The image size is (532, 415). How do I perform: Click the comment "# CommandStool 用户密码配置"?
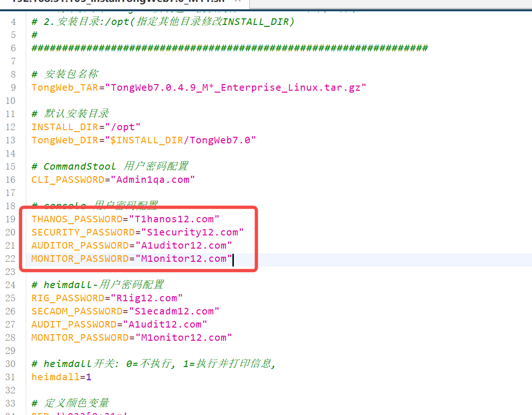(x=110, y=166)
